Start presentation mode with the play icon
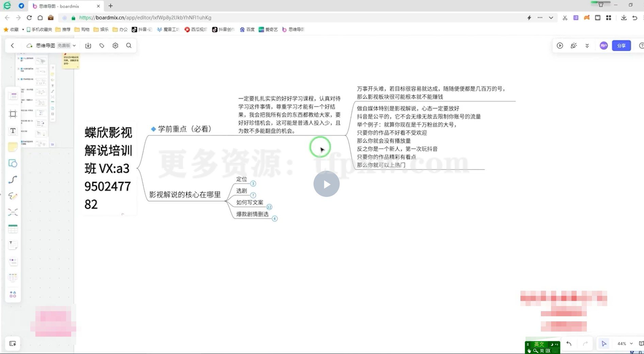This screenshot has width=644, height=354. [560, 45]
